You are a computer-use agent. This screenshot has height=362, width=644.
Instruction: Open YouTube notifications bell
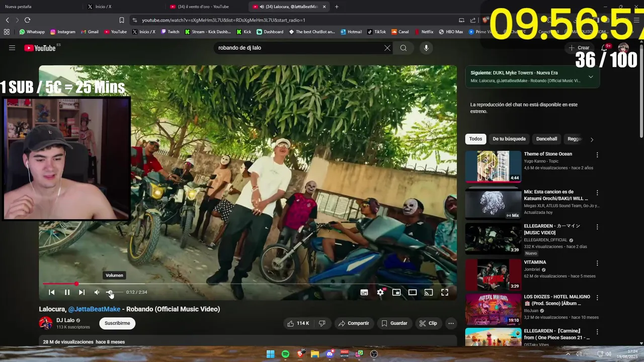tap(604, 48)
